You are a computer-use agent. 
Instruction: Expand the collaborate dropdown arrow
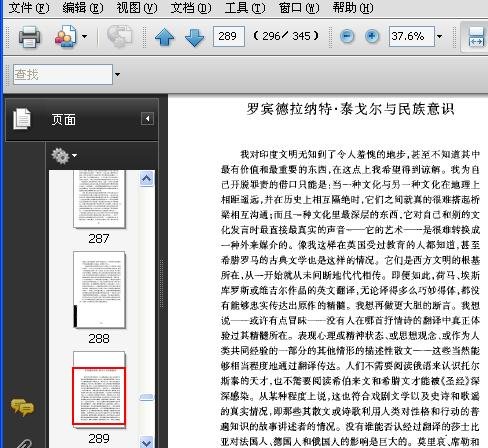[x=84, y=36]
